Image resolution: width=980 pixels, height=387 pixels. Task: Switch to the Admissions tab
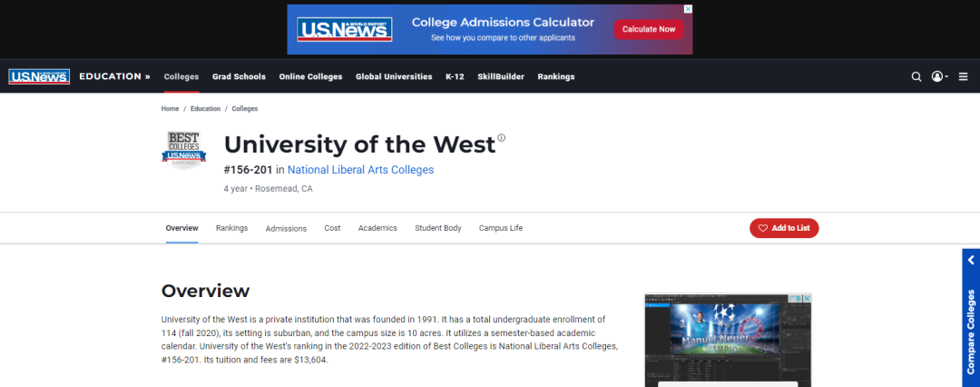[x=286, y=229]
